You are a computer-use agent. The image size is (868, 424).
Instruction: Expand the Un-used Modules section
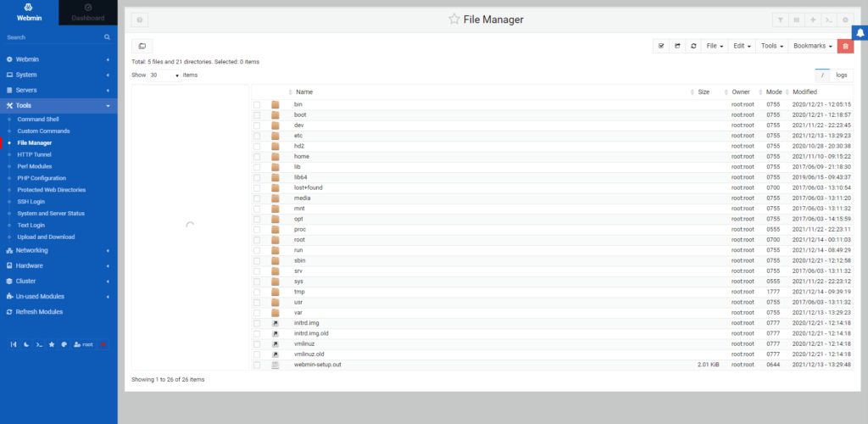(58, 297)
